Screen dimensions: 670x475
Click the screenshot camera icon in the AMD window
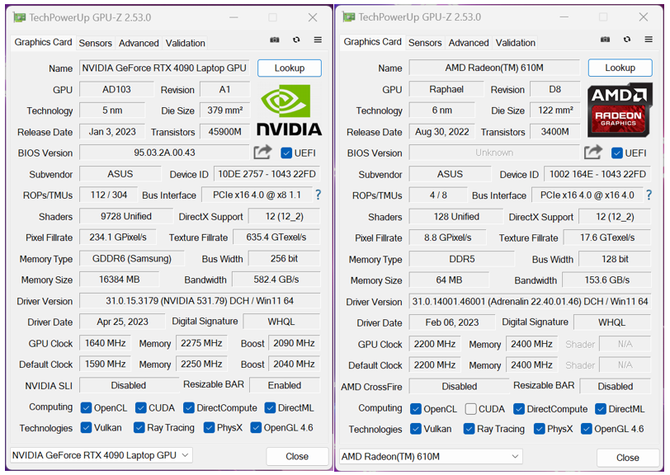click(605, 39)
